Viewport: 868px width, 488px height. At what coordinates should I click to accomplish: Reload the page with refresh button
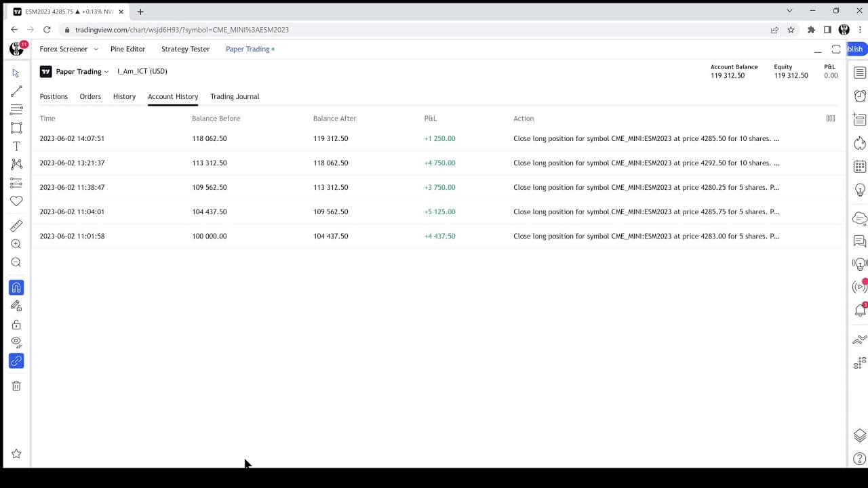[47, 30]
